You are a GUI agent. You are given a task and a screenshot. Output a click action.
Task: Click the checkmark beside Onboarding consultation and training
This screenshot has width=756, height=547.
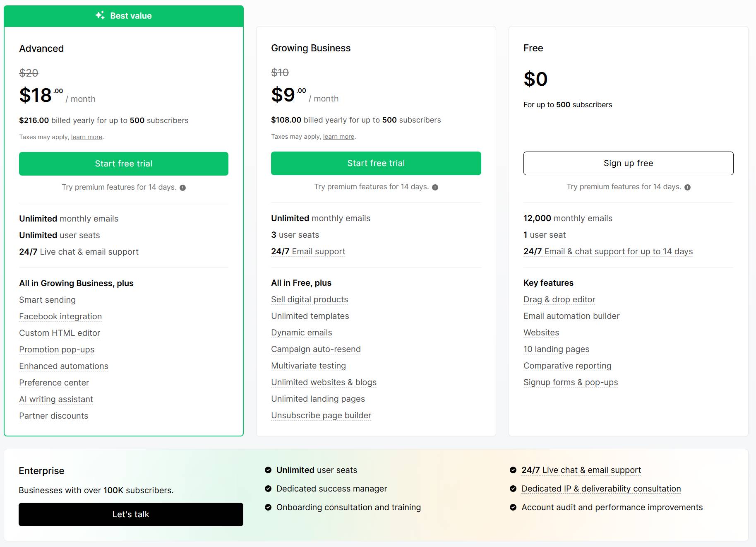click(268, 507)
